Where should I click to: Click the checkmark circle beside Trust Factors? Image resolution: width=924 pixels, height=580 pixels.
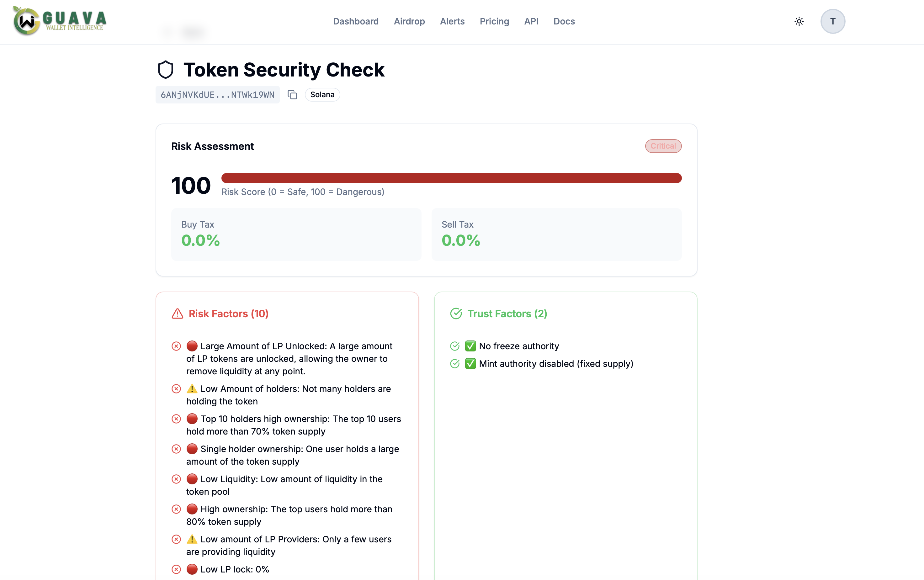(x=456, y=314)
